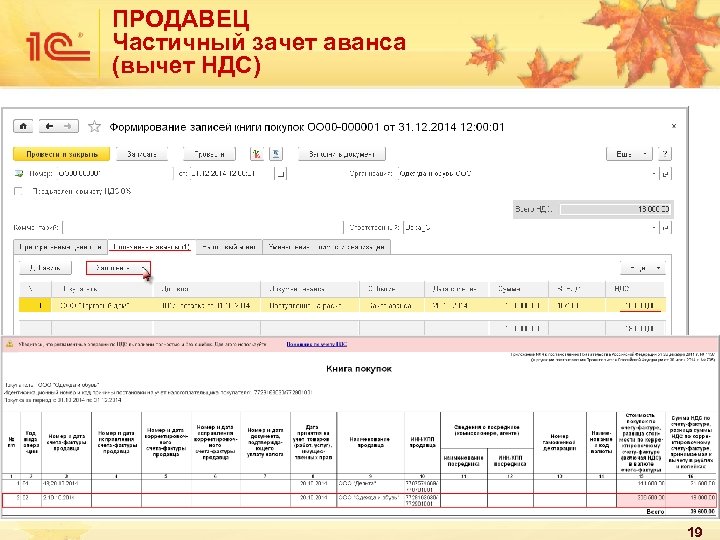Switch to the Налоговый агент tab

229,247
